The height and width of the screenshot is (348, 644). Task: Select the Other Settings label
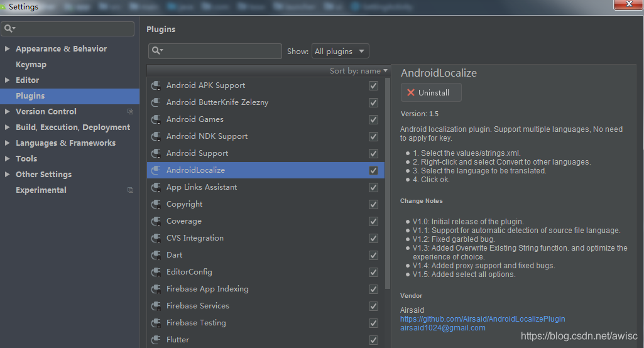(43, 174)
